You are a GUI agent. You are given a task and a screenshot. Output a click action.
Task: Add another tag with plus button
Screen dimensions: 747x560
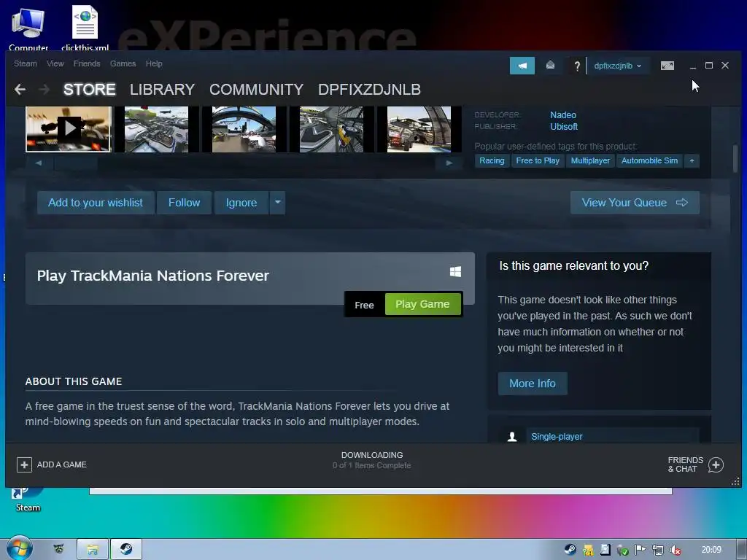tap(692, 161)
